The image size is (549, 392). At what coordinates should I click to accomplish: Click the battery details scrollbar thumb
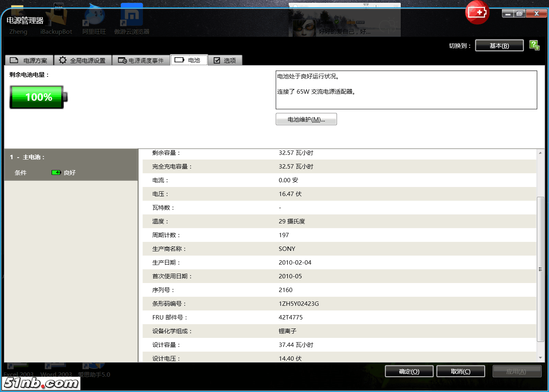tap(540, 269)
